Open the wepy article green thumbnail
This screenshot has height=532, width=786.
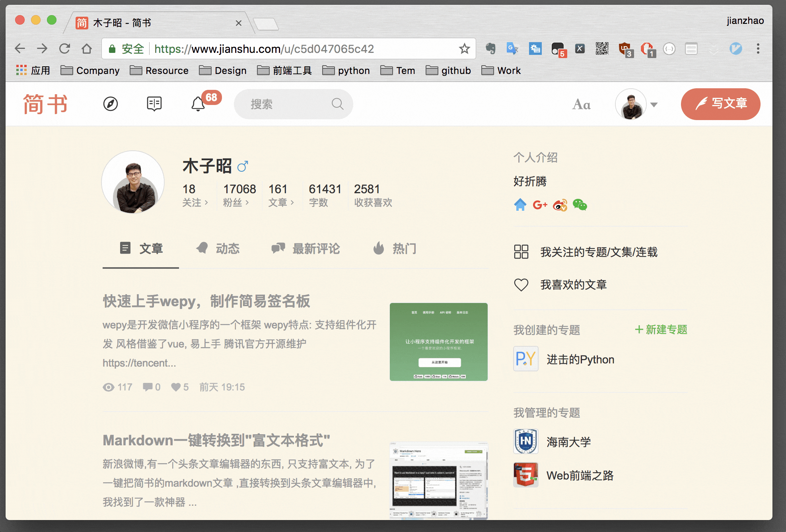(438, 342)
